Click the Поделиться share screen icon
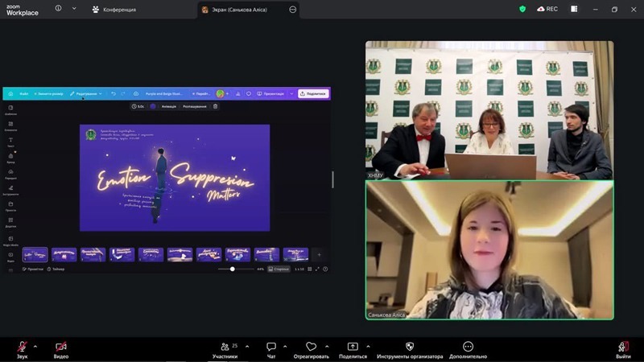644x362 pixels. click(353, 347)
